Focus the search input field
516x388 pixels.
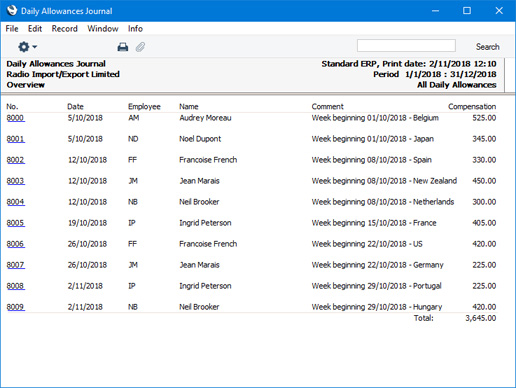tap(406, 46)
